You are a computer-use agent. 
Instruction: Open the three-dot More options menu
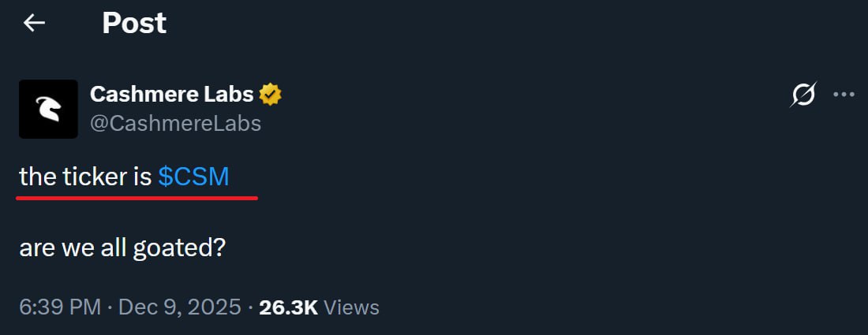click(x=844, y=95)
